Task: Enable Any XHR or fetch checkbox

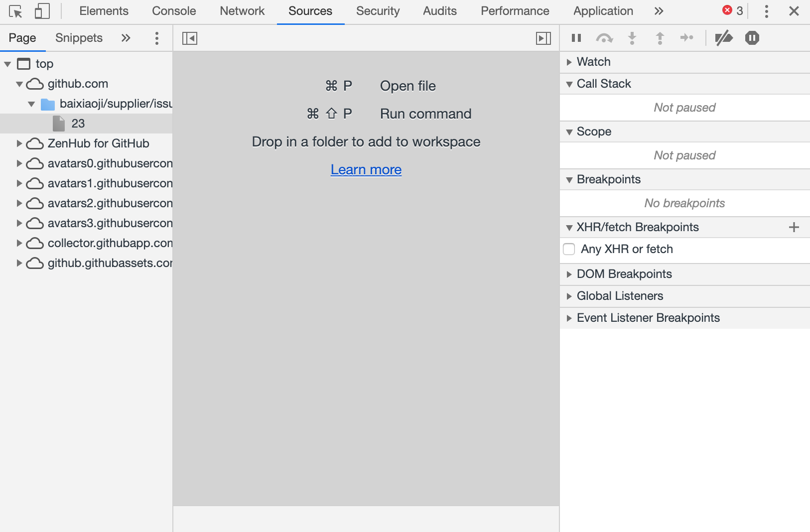Action: pyautogui.click(x=569, y=249)
